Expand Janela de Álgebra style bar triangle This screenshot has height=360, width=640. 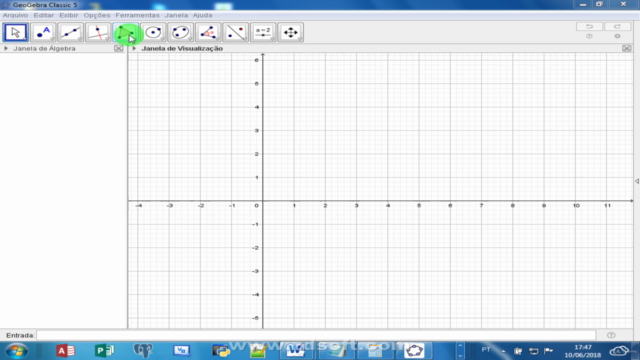(x=6, y=48)
